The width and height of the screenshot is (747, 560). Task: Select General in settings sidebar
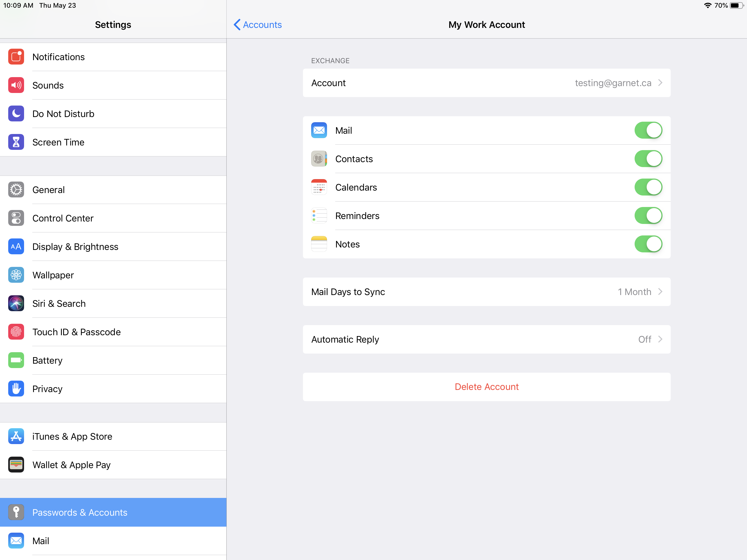[49, 190]
